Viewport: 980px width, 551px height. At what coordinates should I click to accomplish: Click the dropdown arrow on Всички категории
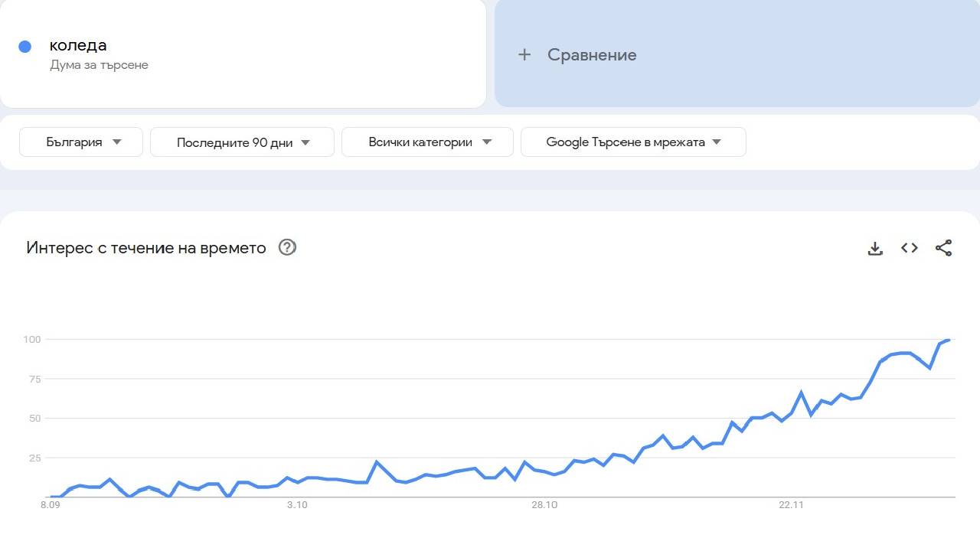pos(487,142)
